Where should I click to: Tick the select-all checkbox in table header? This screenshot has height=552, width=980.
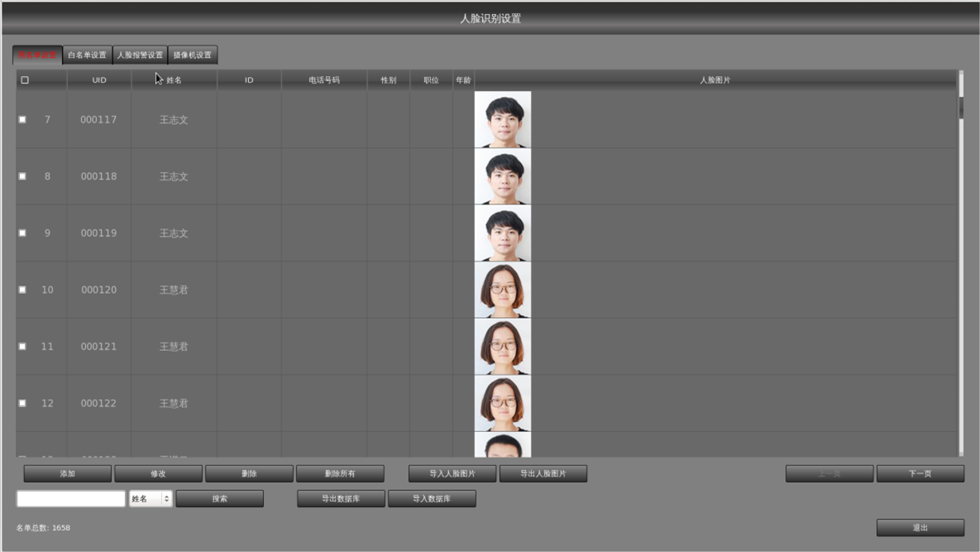pos(25,80)
